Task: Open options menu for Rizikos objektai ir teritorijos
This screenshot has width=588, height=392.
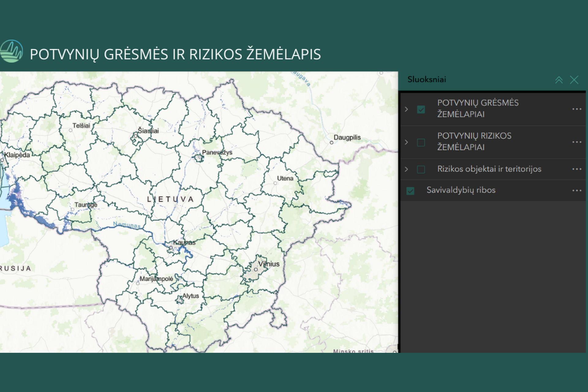Action: 577,169
